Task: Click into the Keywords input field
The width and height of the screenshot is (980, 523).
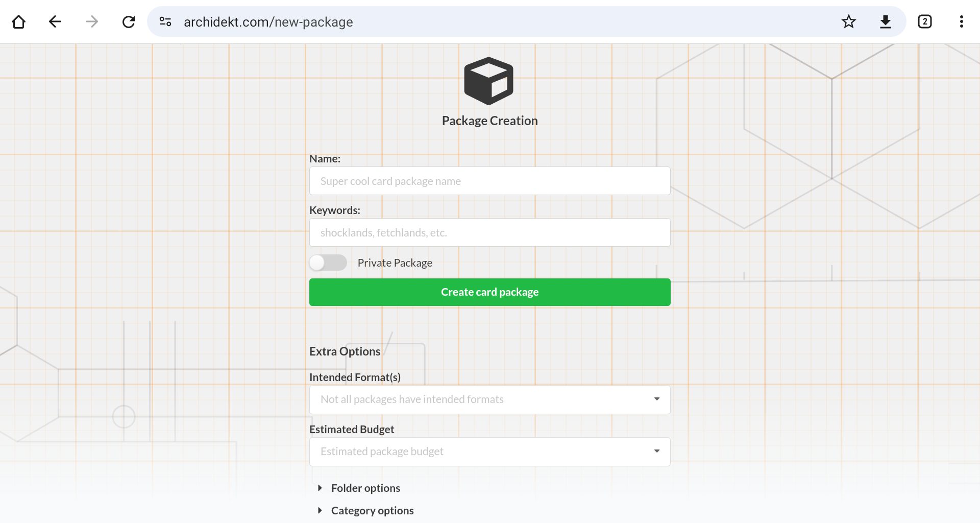Action: tap(489, 232)
